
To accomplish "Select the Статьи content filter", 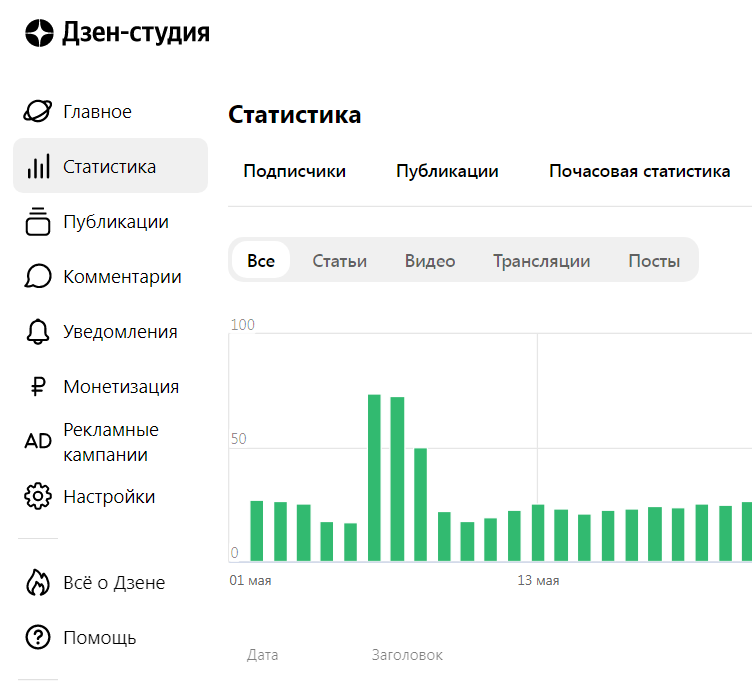I will point(340,261).
